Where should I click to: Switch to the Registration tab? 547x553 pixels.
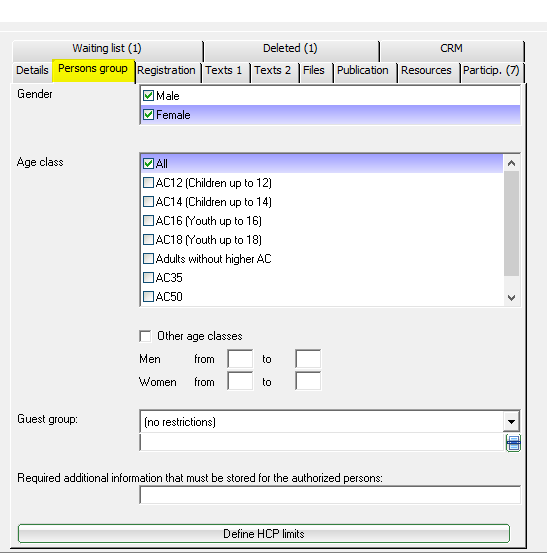pyautogui.click(x=166, y=71)
